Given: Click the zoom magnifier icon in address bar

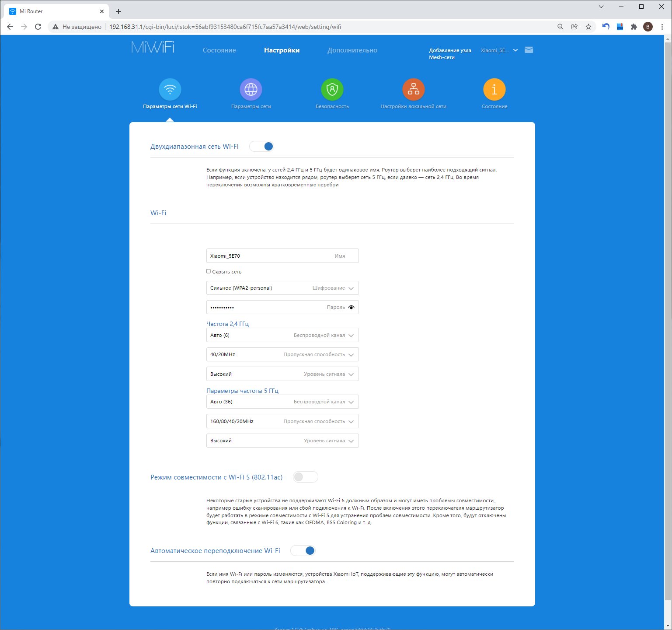Looking at the screenshot, I should [x=561, y=27].
